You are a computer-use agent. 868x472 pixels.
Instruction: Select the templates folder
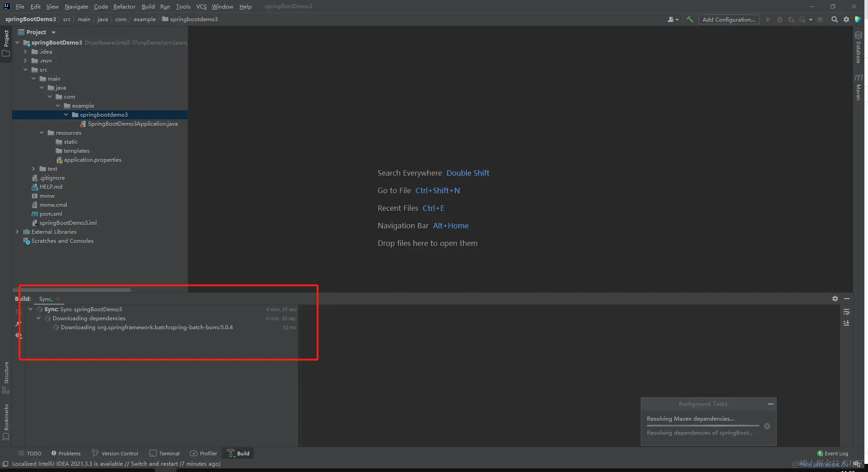point(77,151)
